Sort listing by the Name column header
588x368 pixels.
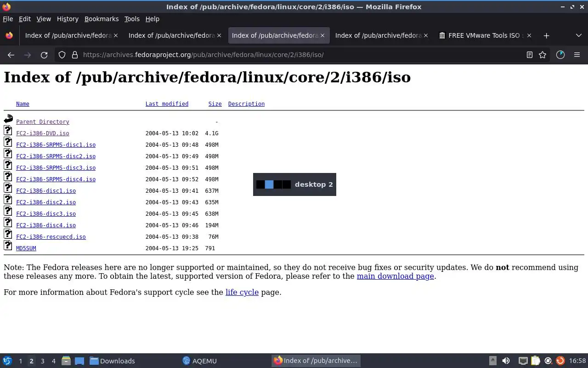(23, 104)
